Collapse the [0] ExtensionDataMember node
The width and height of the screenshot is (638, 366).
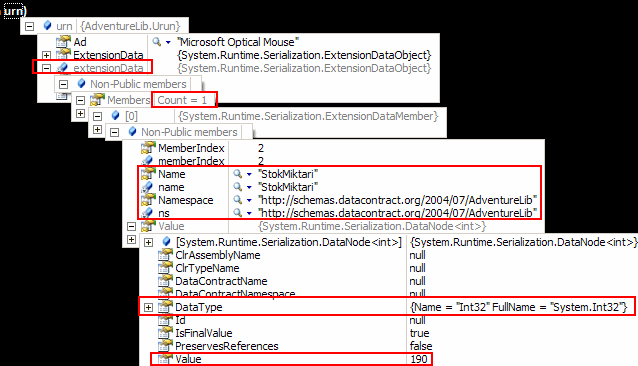[98, 116]
